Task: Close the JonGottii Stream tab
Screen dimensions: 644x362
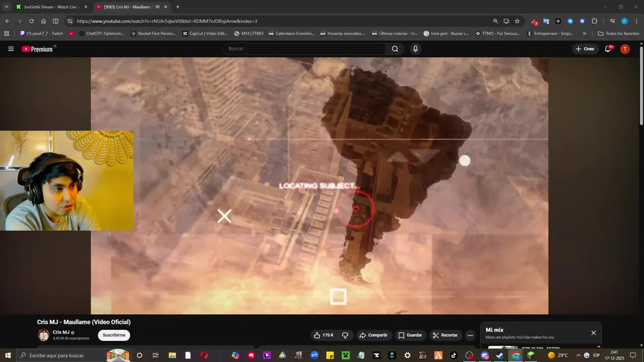Action: [x=86, y=7]
